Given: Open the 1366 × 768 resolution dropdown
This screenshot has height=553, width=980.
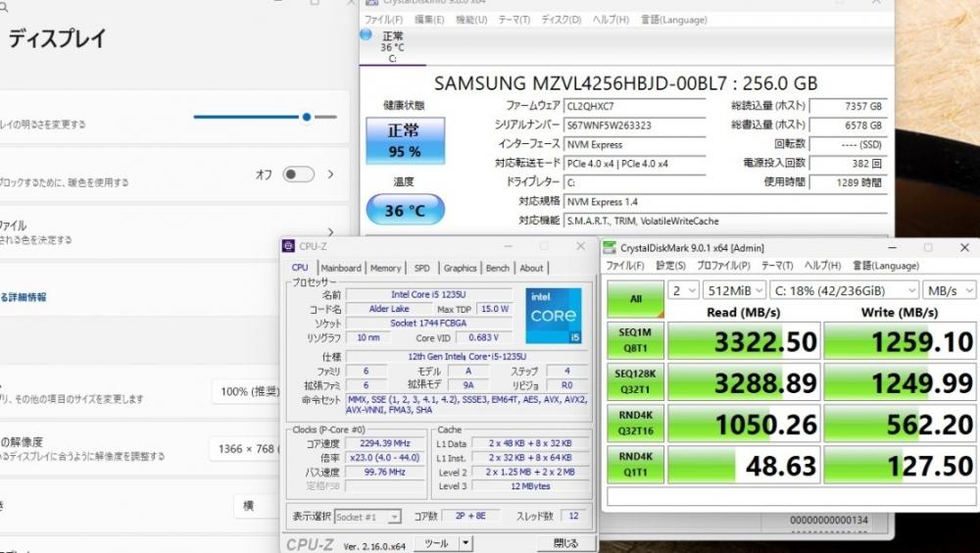Looking at the screenshot, I should tap(246, 448).
